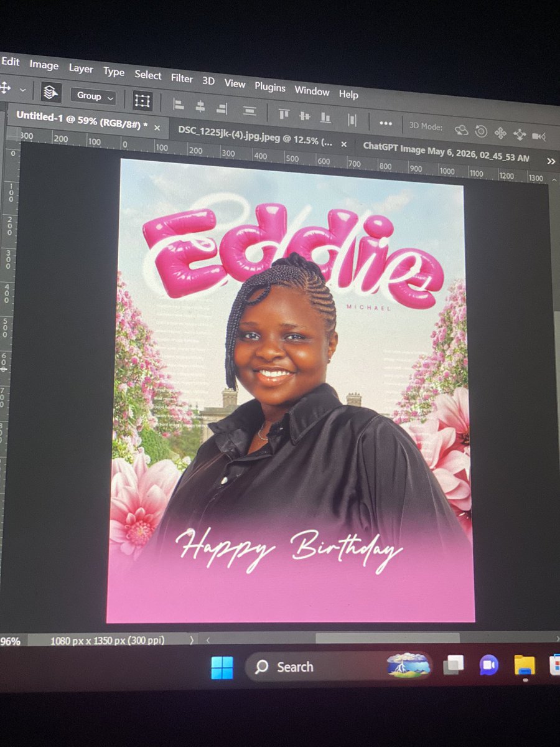Click the poster canvas image

point(291,391)
